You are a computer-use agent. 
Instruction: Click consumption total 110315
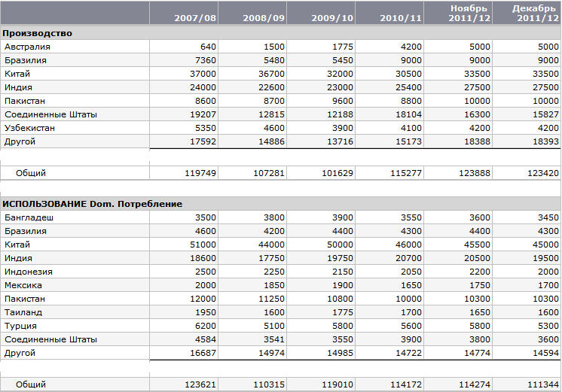(x=269, y=384)
